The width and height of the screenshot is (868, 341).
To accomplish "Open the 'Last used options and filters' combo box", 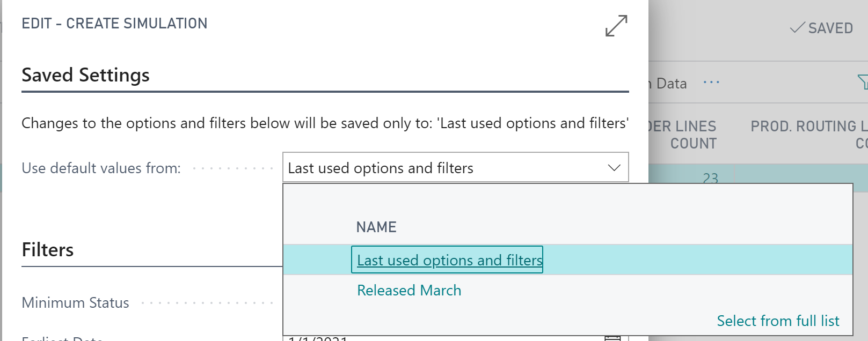I will 456,167.
